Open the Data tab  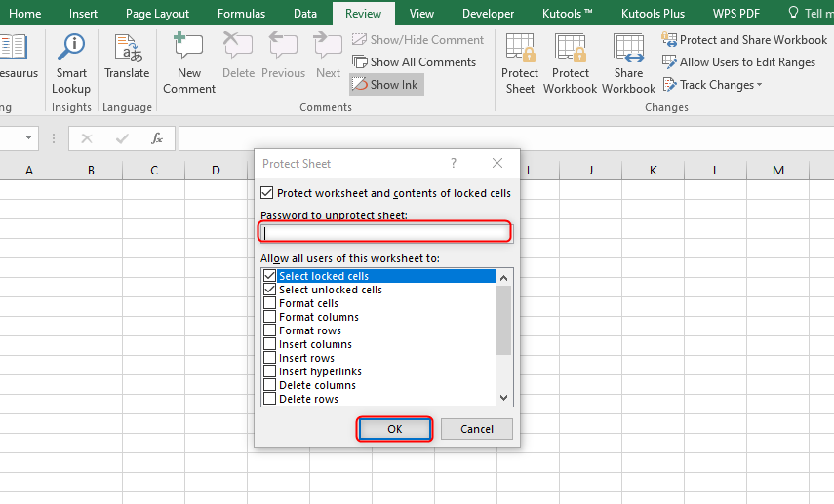point(305,14)
